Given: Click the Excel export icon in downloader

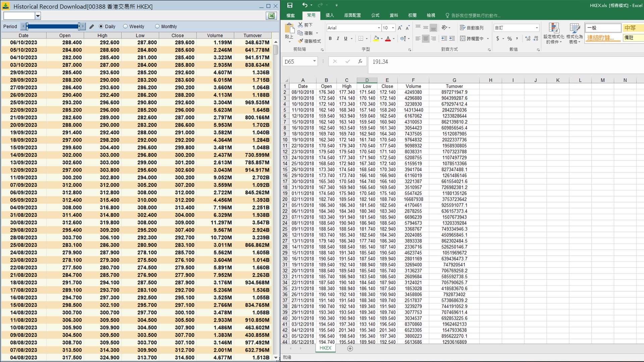Looking at the screenshot, I should click(x=271, y=16).
